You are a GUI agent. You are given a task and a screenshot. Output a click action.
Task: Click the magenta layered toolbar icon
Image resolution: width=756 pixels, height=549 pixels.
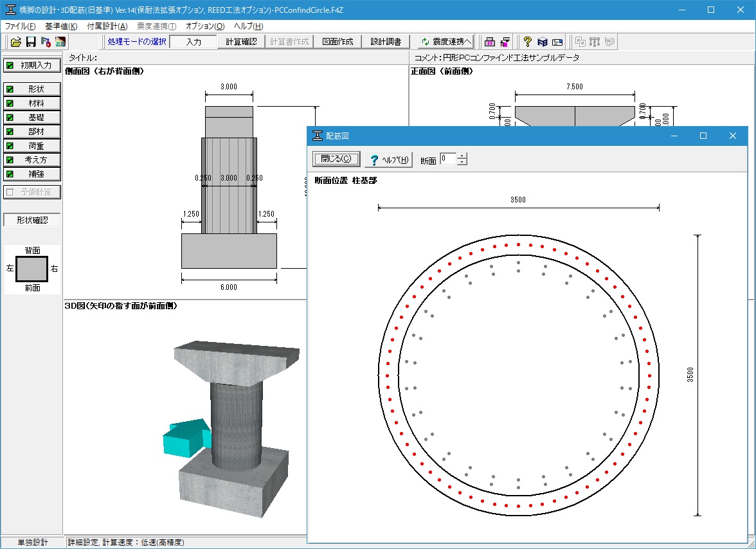pos(505,42)
